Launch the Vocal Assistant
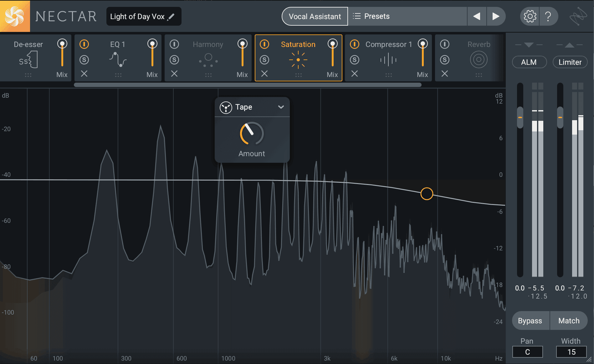The height and width of the screenshot is (364, 594). point(315,16)
